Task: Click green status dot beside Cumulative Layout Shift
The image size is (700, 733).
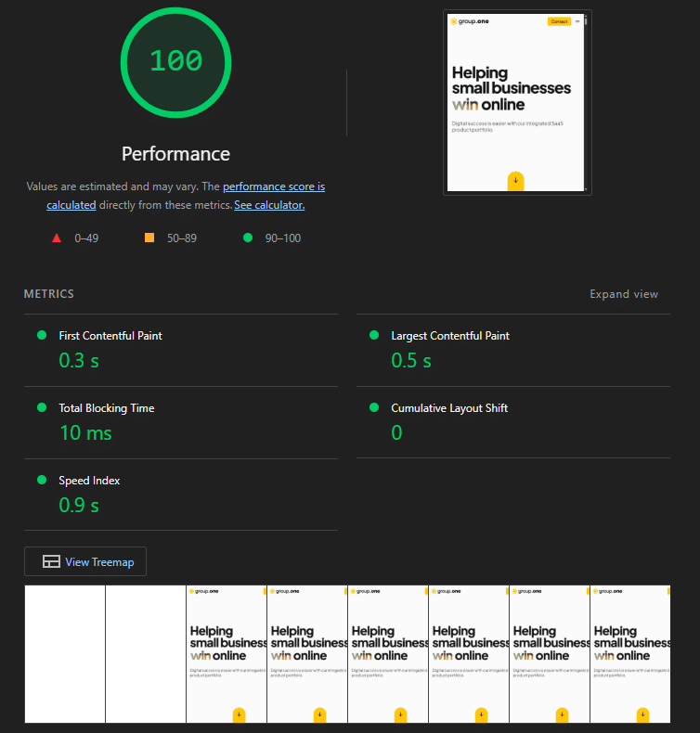Action: pyautogui.click(x=374, y=407)
